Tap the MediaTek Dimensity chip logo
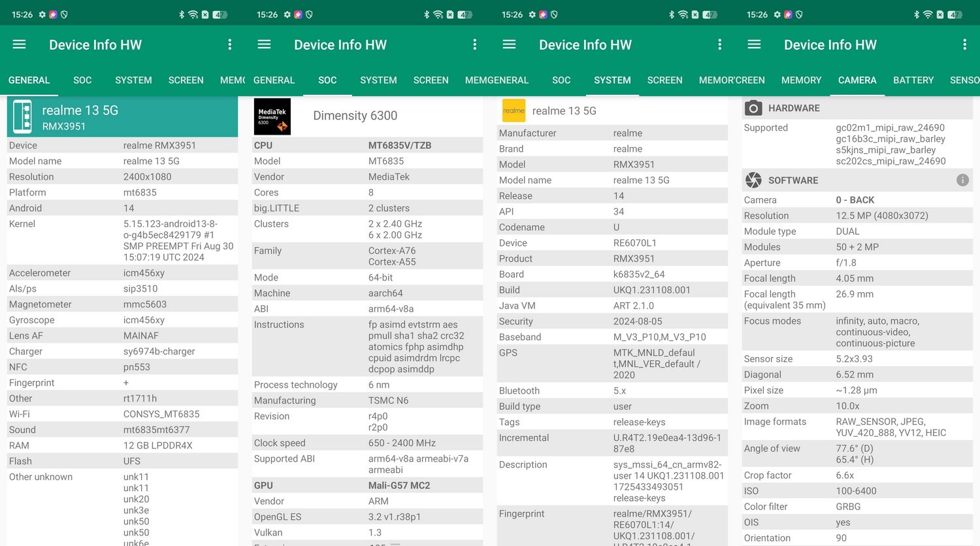Screen dimensions: 980x546 272,116
